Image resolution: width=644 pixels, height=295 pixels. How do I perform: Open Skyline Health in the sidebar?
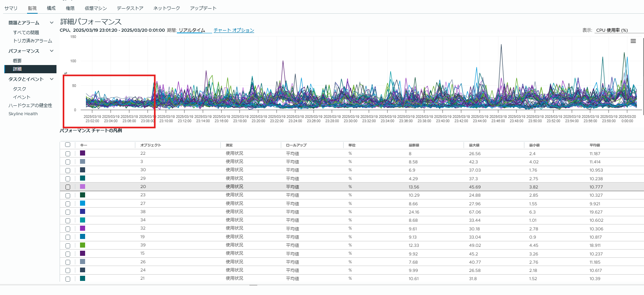click(23, 114)
